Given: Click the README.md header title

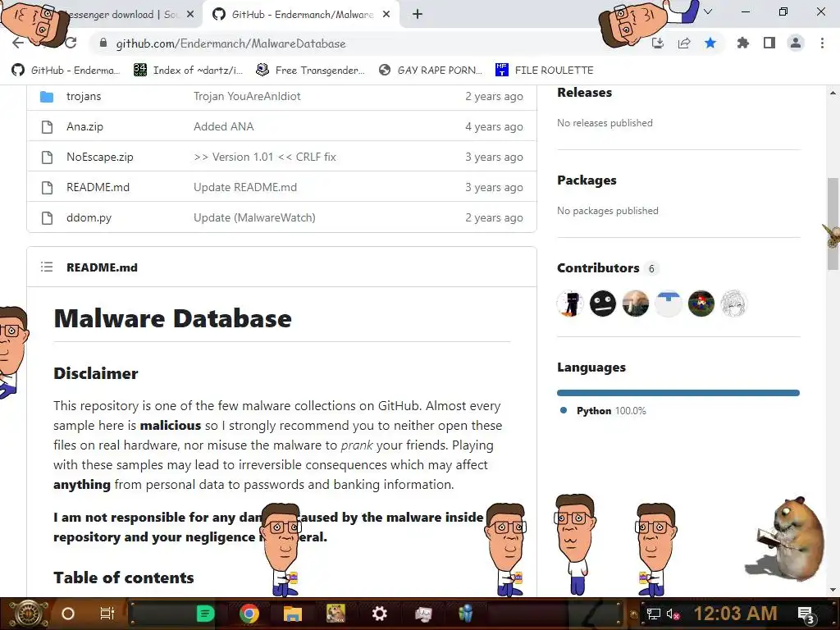Looking at the screenshot, I should 102,267.
